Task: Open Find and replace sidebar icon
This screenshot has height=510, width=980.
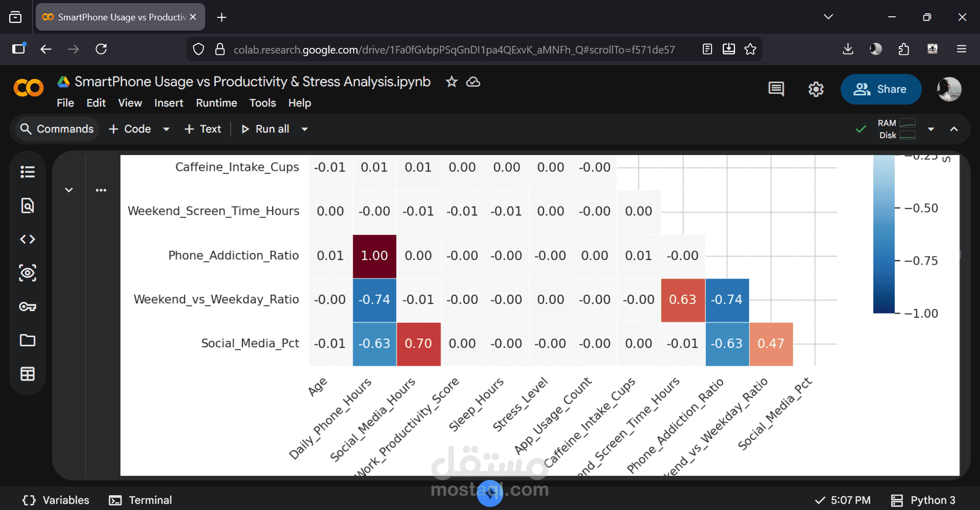Action: pyautogui.click(x=28, y=206)
